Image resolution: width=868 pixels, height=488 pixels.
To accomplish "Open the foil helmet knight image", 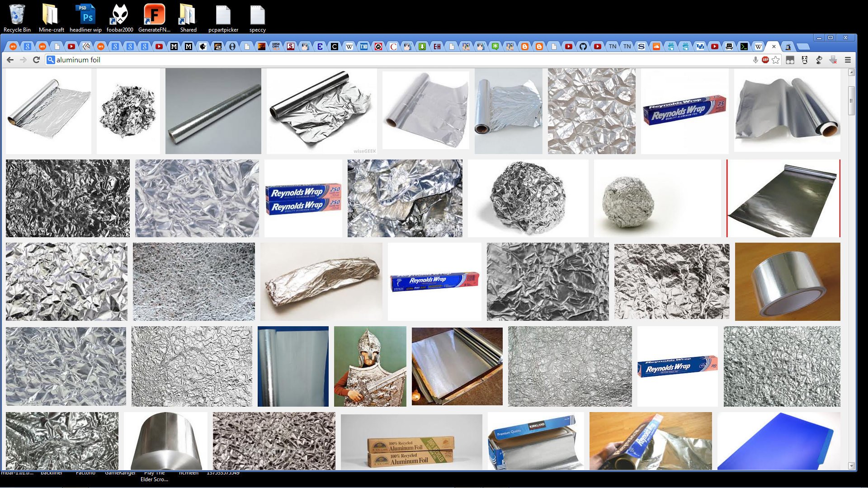I will tap(370, 366).
